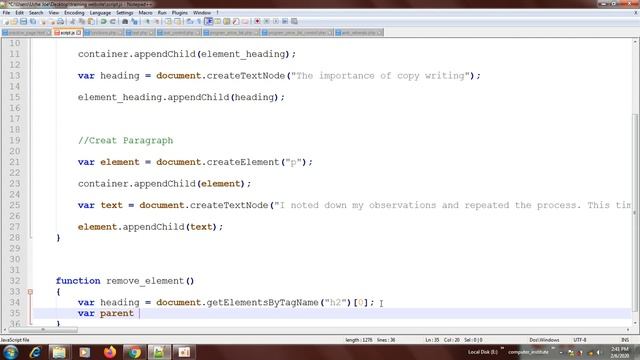Click the Paste clipboard toolbar icon
640x360 pixels.
coord(91,21)
